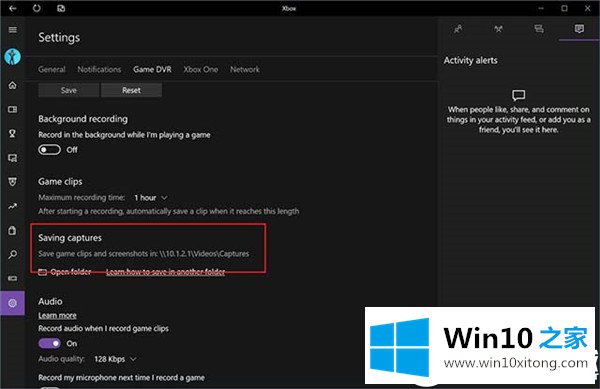Open the Activity alerts panel icon
The width and height of the screenshot is (600, 389).
(579, 29)
